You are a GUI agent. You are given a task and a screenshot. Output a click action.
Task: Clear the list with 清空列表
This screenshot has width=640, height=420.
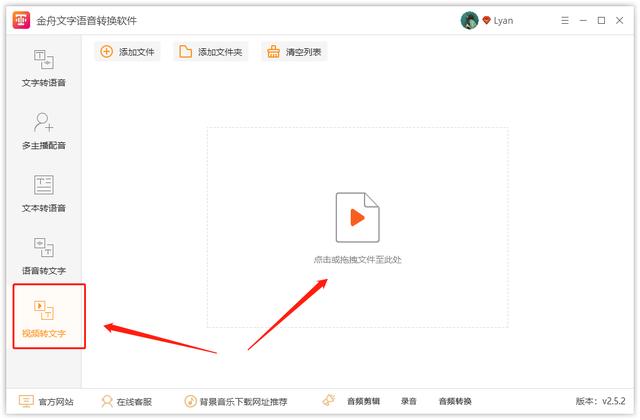(x=294, y=52)
